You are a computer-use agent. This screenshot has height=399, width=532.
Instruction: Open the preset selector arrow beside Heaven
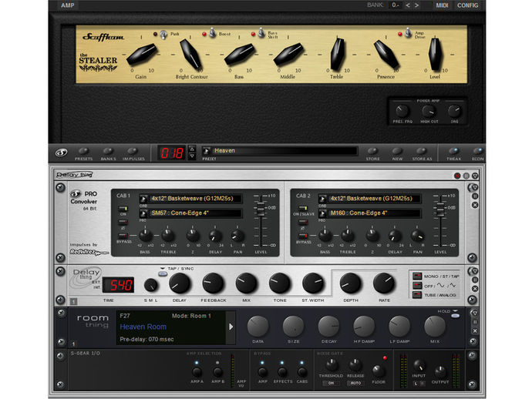coord(207,150)
